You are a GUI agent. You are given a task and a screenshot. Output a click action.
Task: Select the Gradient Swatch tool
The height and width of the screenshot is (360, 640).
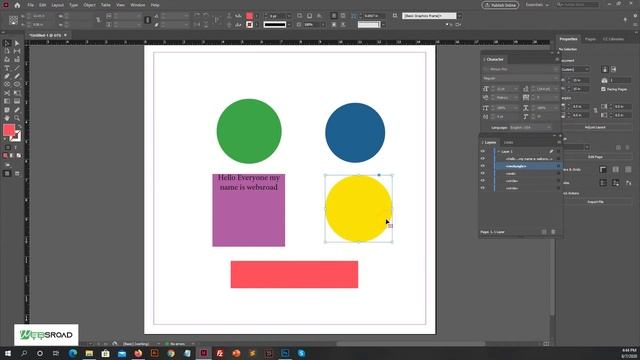coord(7,101)
